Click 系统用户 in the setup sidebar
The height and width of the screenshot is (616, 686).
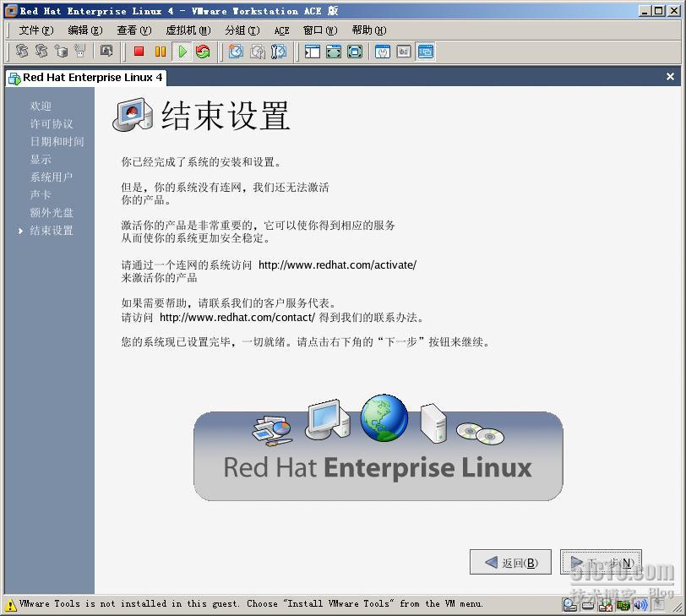coord(52,177)
